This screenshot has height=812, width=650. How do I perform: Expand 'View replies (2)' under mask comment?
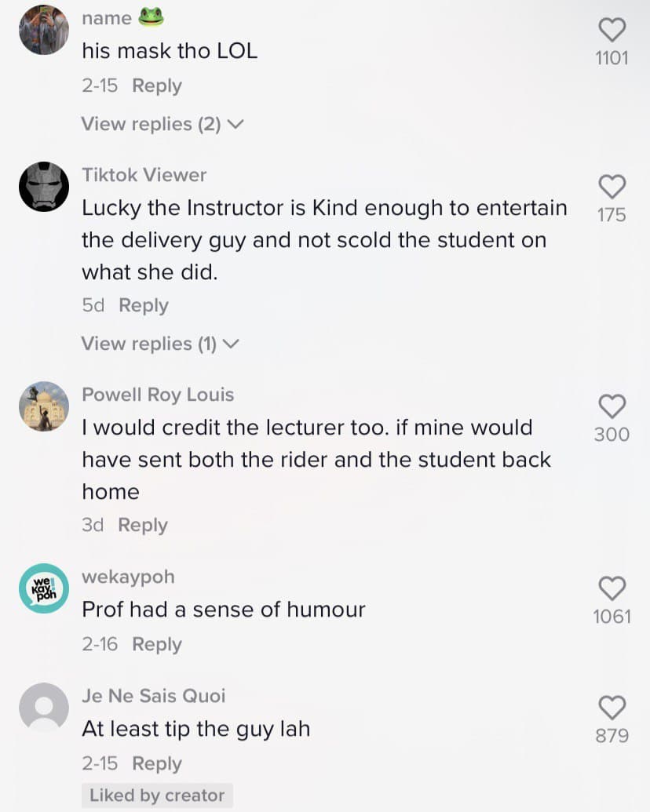(x=163, y=124)
